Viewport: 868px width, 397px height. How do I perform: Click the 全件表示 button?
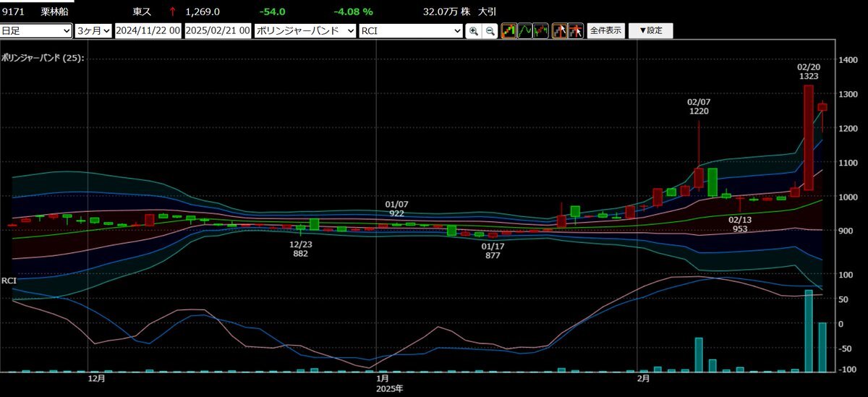(x=605, y=31)
